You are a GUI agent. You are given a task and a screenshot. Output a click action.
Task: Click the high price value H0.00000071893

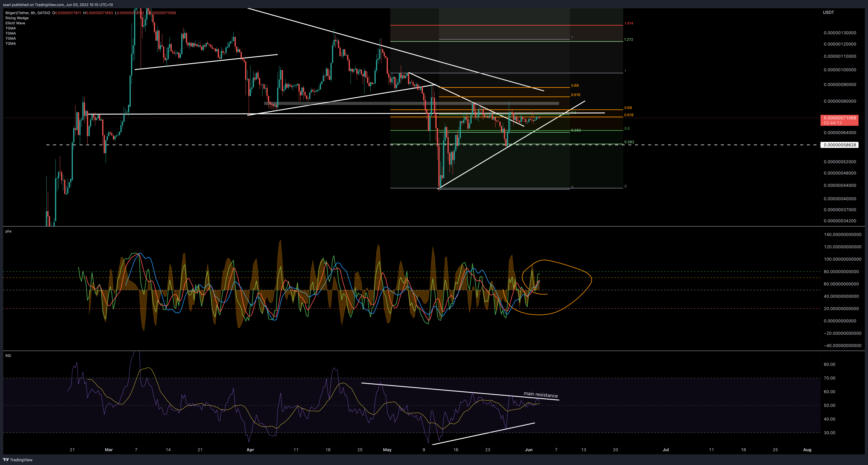pyautogui.click(x=98, y=13)
